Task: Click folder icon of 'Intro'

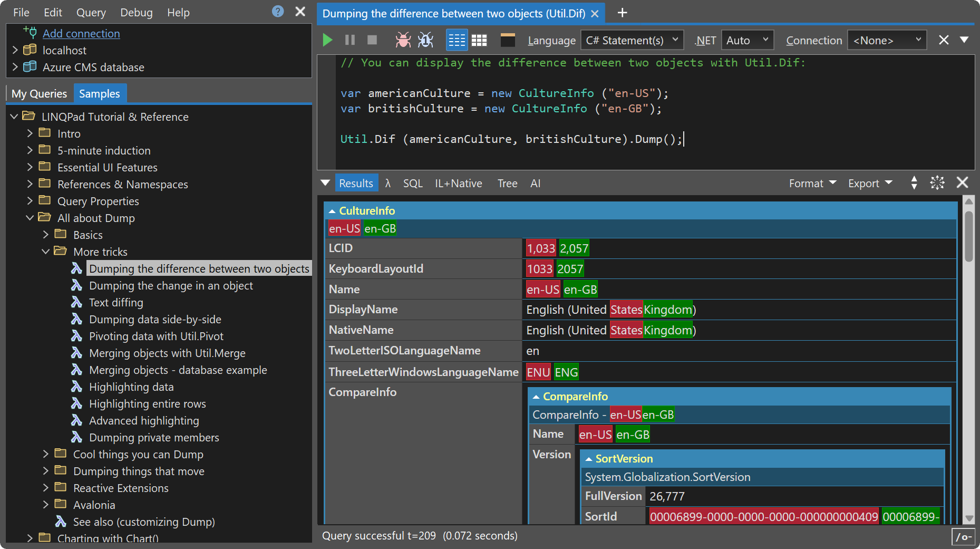Action: point(45,133)
